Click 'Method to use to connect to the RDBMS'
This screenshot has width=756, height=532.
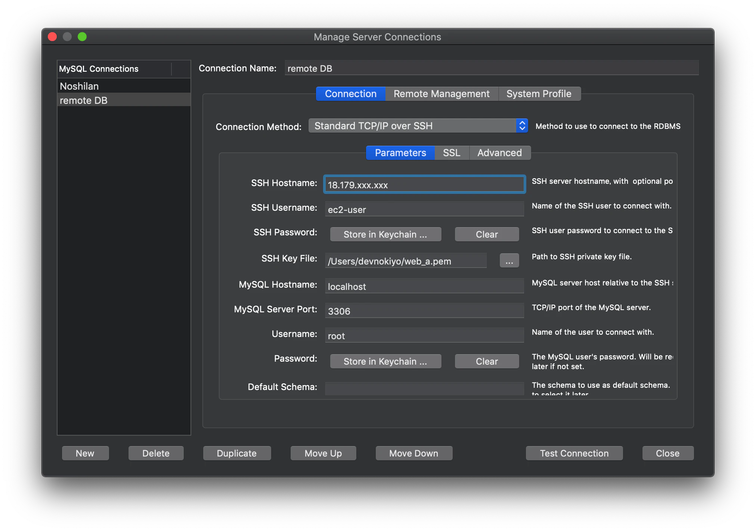coord(608,126)
